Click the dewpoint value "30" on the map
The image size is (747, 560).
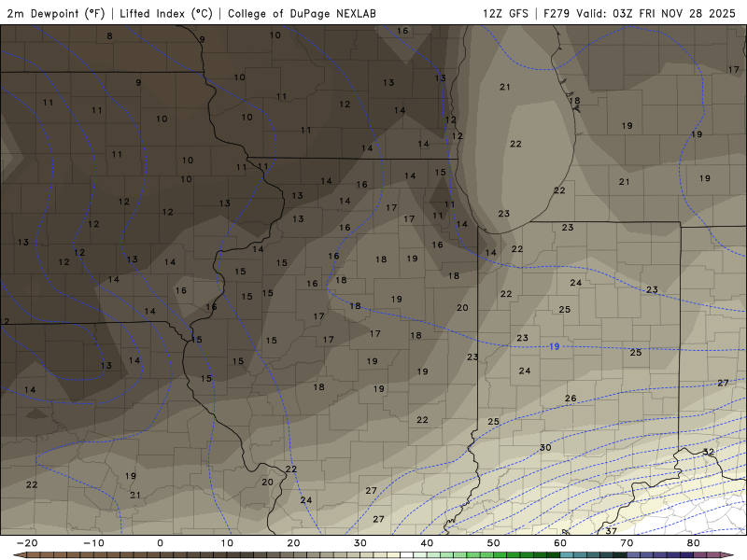(545, 448)
